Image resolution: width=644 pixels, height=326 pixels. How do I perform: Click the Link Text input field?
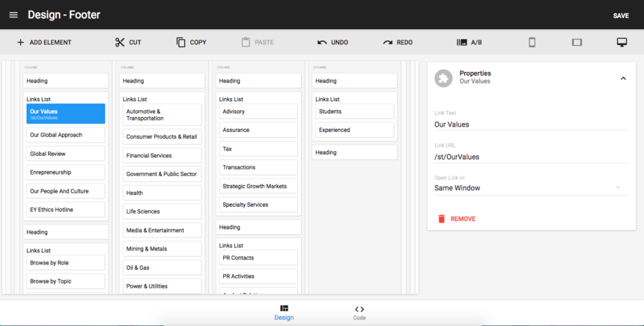[531, 124]
